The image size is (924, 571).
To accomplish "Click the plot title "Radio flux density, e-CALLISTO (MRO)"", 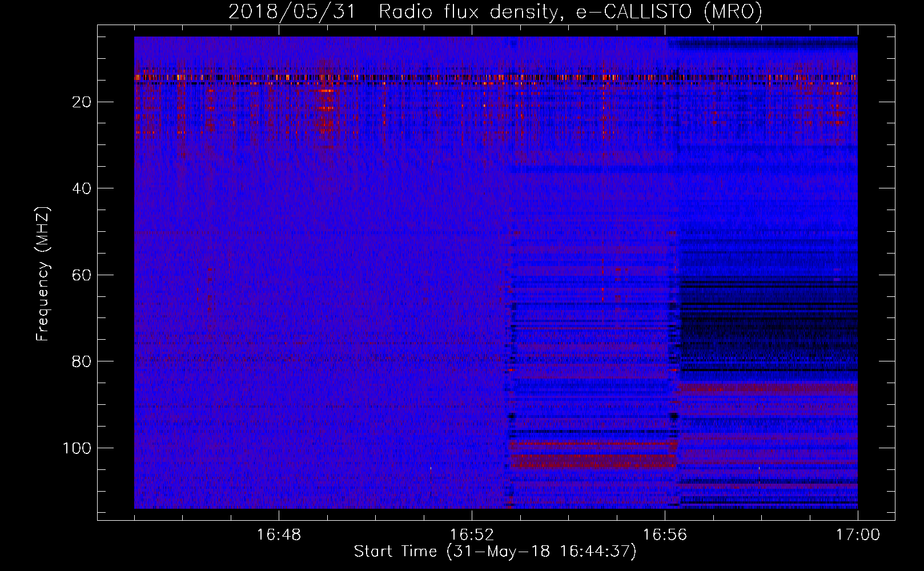I will (x=571, y=11).
